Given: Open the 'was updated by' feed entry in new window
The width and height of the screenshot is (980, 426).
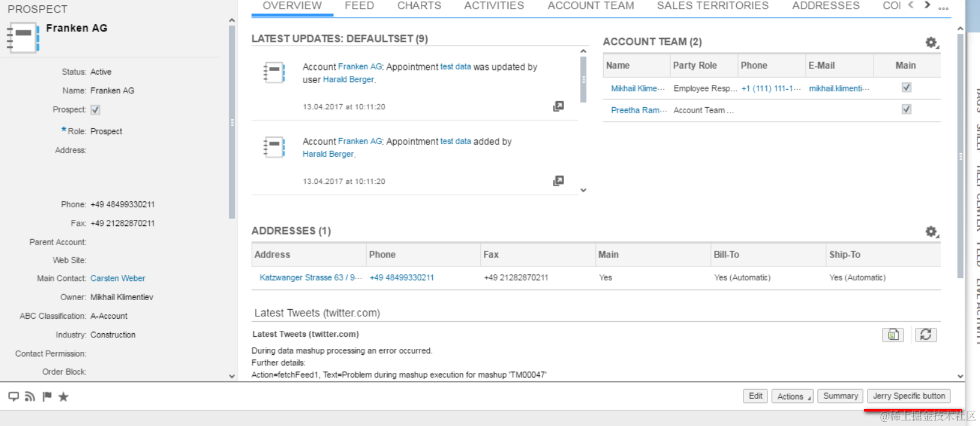Looking at the screenshot, I should coord(559,106).
